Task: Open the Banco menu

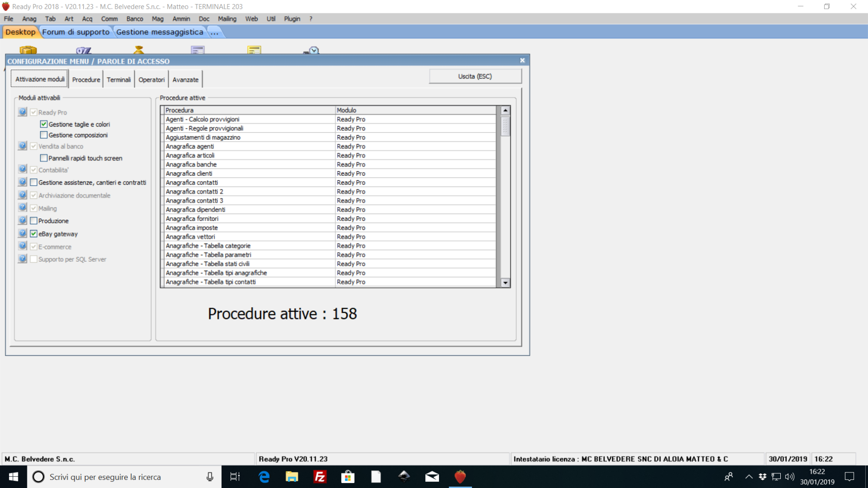Action: pos(135,19)
